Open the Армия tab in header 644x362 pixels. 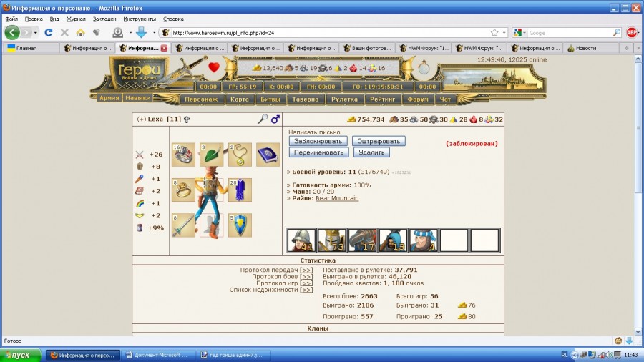coord(109,98)
